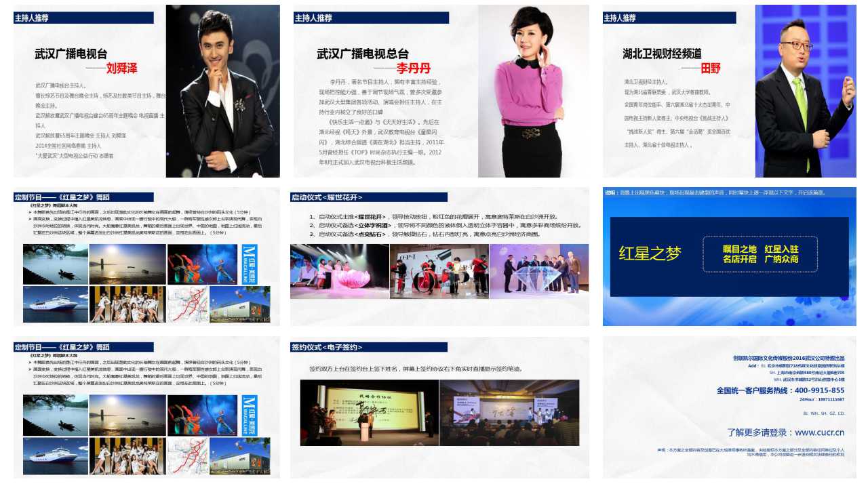The image size is (868, 488).
Task: Click the 战略合作协议 signing screen photo
Action: pyautogui.click(x=369, y=413)
